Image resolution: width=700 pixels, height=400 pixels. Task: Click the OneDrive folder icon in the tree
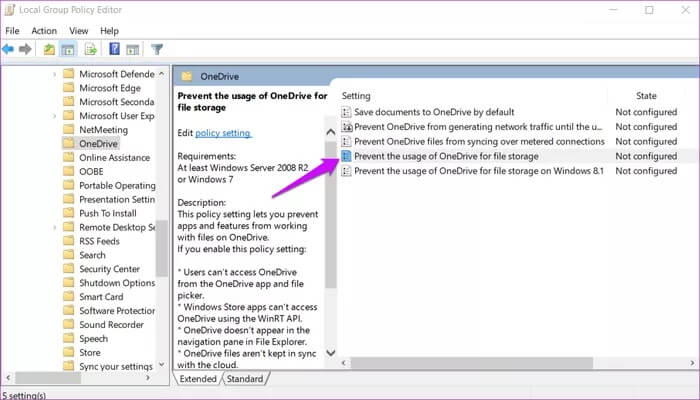click(x=69, y=143)
